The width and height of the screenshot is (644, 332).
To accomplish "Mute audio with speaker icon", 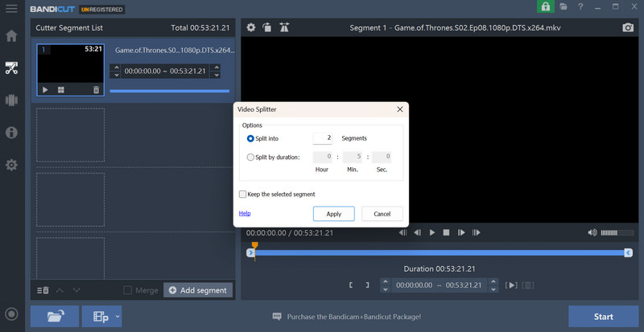I will (x=592, y=232).
